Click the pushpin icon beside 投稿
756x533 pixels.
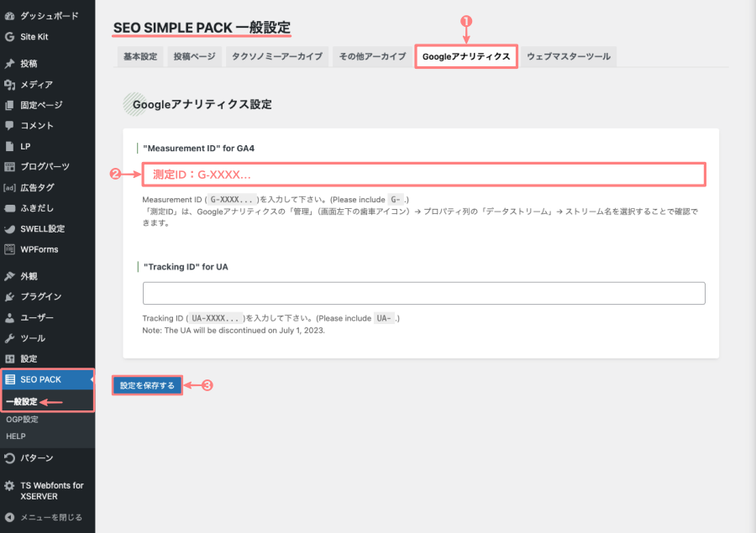(x=9, y=64)
